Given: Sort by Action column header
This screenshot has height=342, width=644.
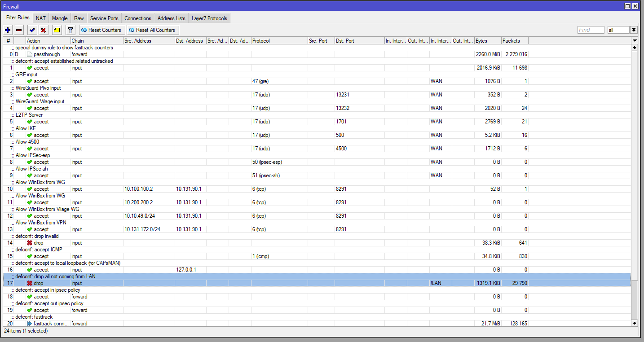Looking at the screenshot, I should [48, 41].
